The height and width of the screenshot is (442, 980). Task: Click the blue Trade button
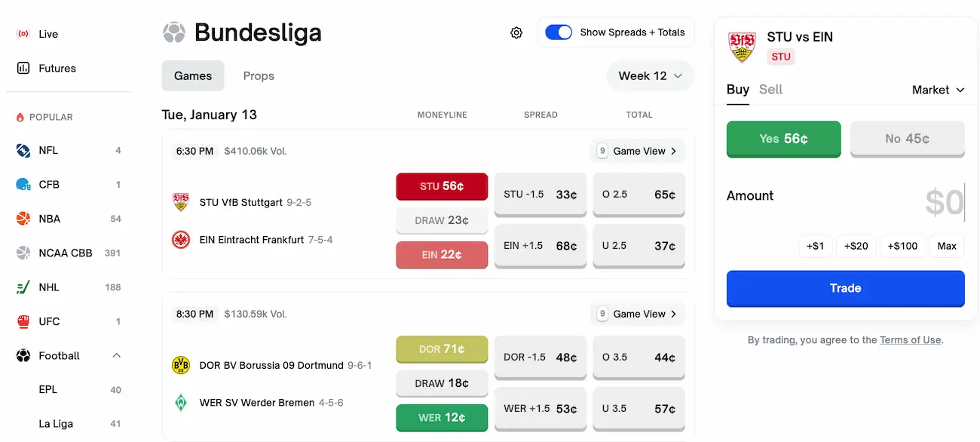tap(845, 288)
